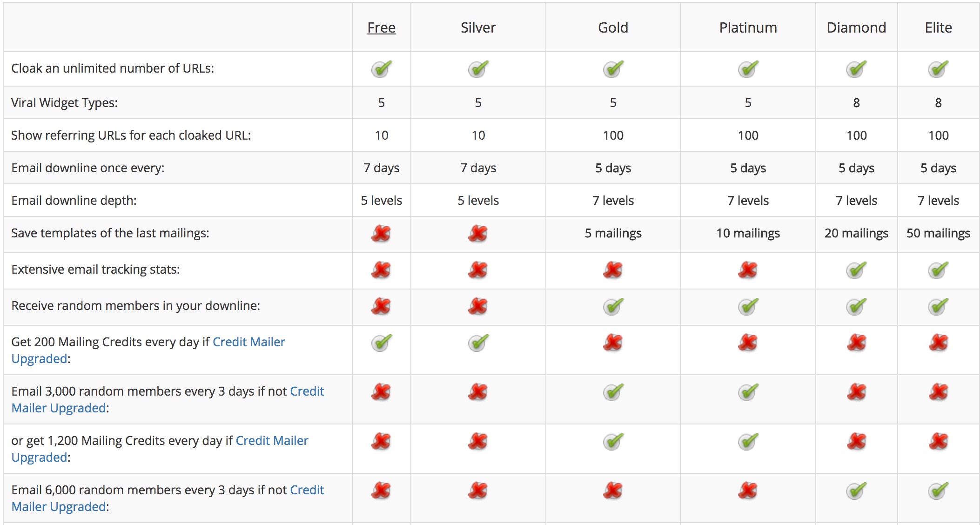Click the green checkmark for Free URL cloaking
Image resolution: width=980 pixels, height=525 pixels.
tap(382, 69)
